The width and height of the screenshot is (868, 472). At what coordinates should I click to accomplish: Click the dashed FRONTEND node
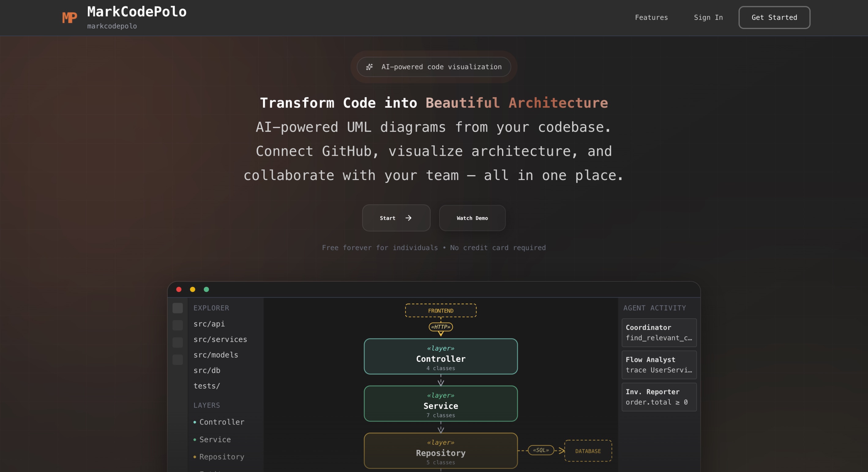[x=440, y=311]
